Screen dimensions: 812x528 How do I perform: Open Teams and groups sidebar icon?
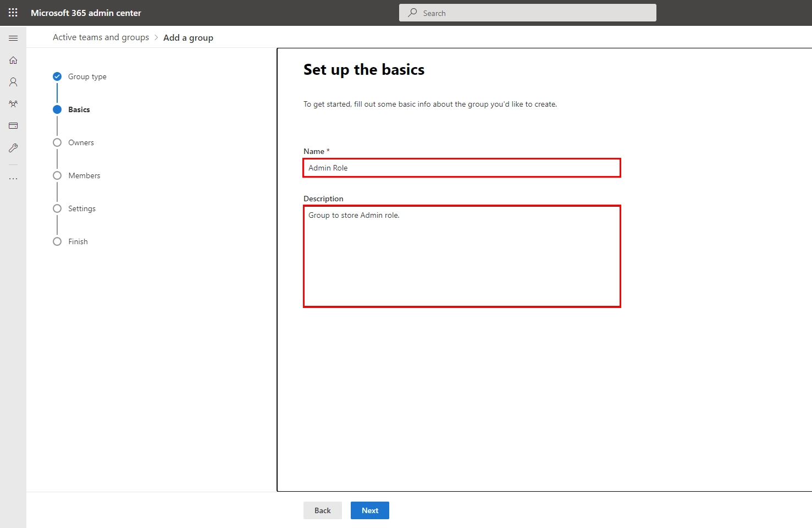pyautogui.click(x=13, y=104)
